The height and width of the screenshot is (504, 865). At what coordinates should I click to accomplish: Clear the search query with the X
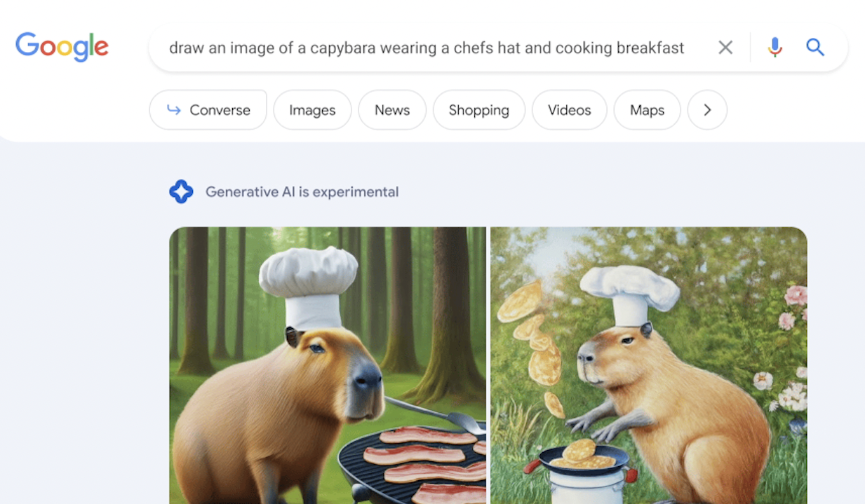click(725, 47)
